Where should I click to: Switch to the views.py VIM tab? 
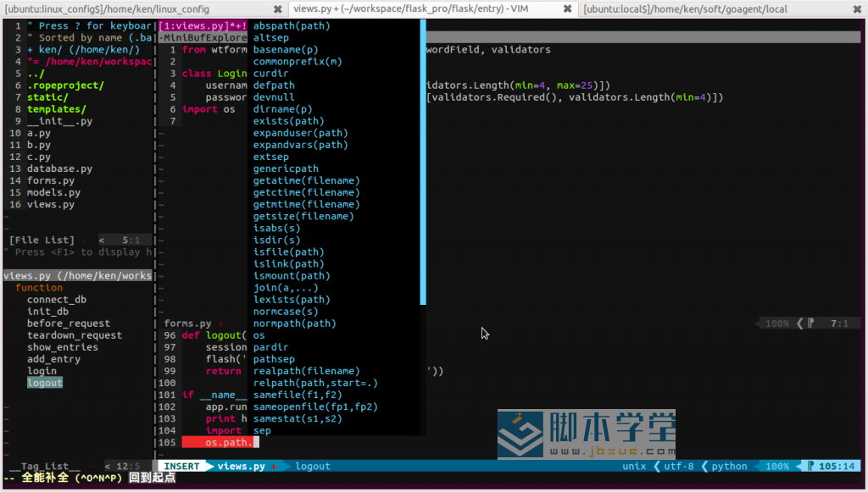point(411,8)
